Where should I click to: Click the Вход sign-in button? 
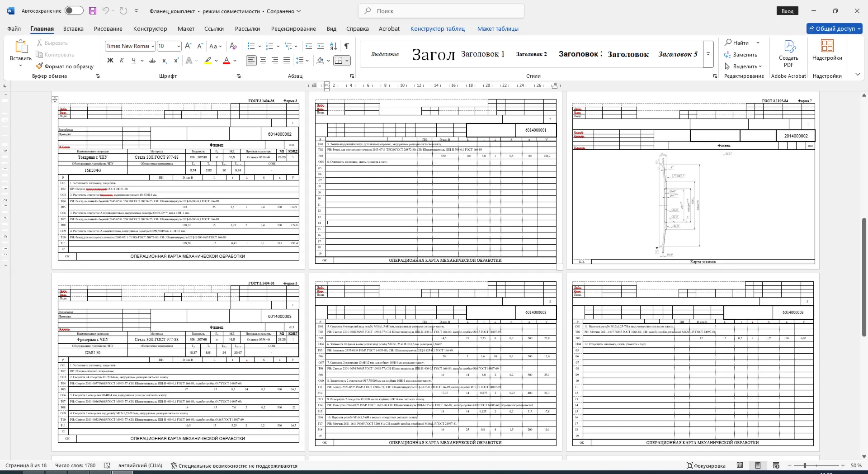[788, 11]
